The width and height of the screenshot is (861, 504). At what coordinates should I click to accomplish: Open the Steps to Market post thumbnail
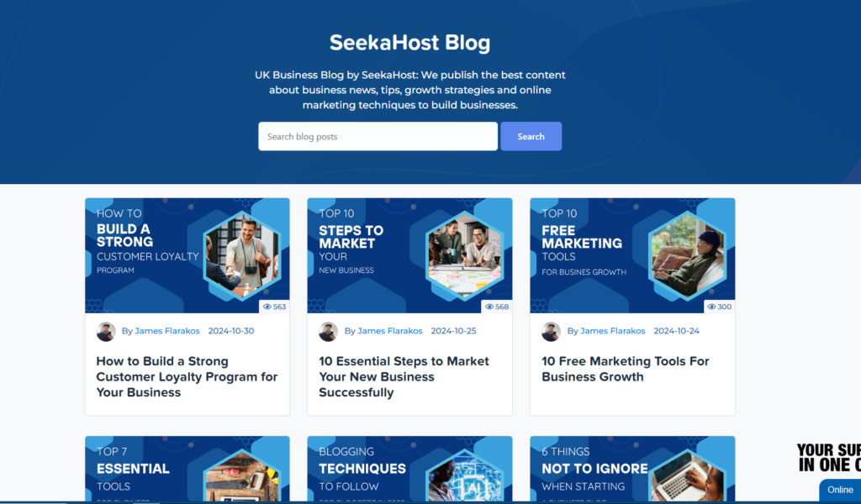click(x=409, y=255)
